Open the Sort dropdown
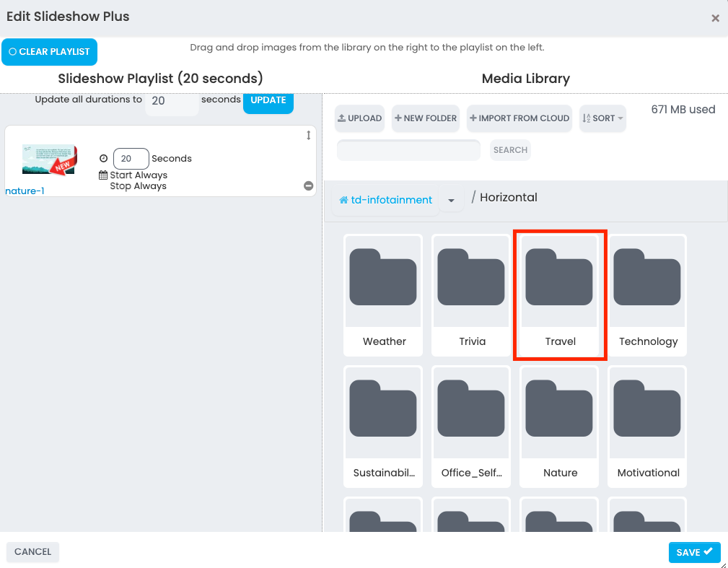728x568 pixels. (x=602, y=118)
